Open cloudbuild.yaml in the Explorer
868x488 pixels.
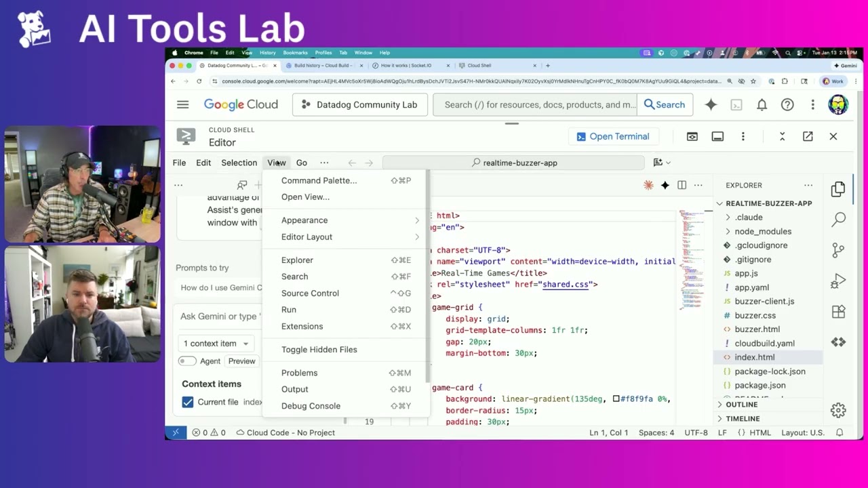[764, 344]
